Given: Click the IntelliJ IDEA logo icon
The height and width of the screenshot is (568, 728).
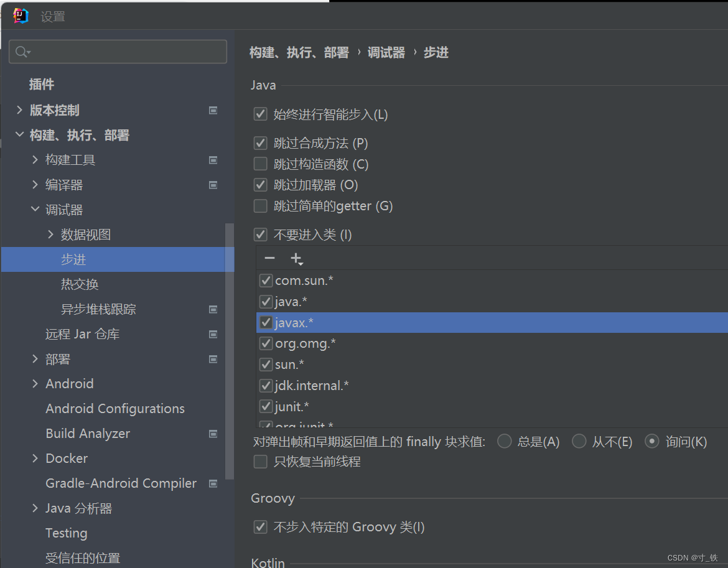Looking at the screenshot, I should click(x=21, y=16).
